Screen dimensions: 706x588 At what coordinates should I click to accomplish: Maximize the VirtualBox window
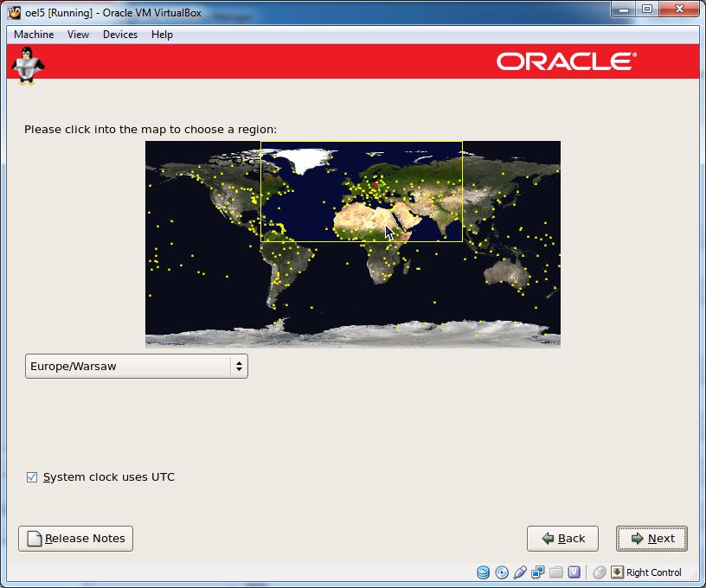647,9
